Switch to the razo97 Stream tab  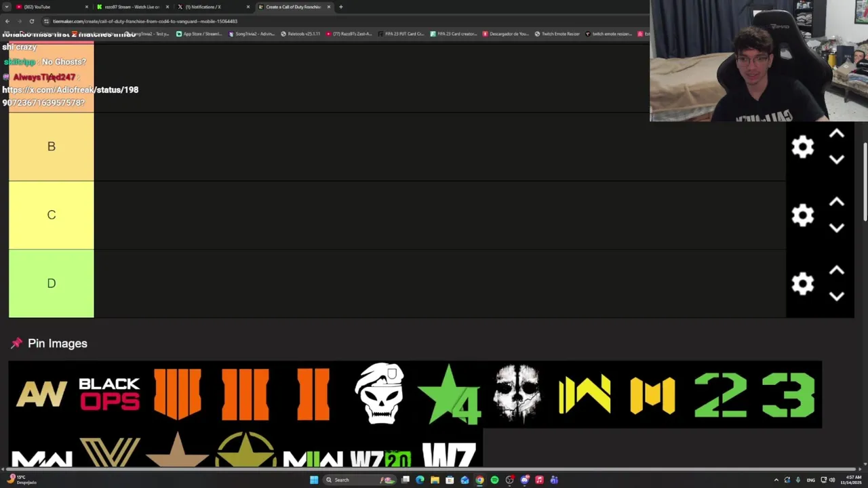coord(132,7)
